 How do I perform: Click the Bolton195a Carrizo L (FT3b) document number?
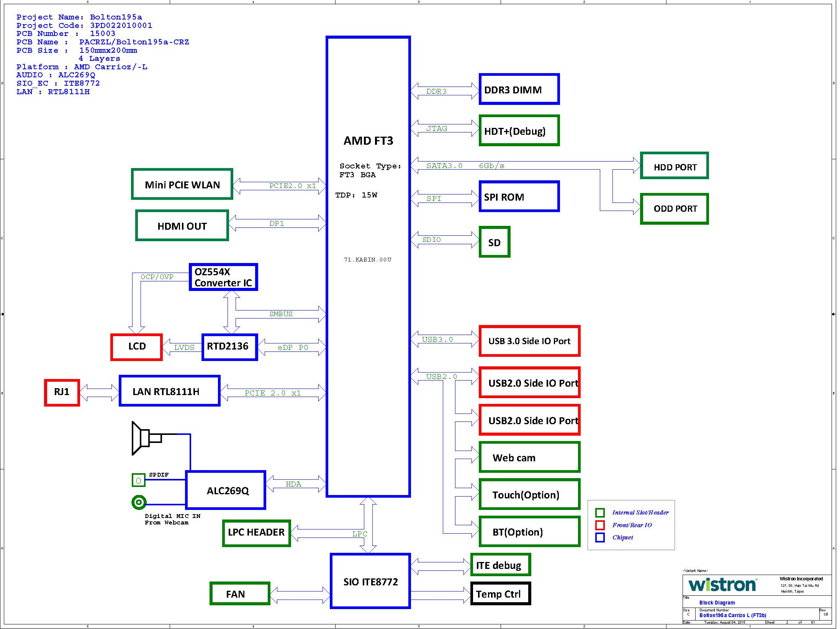(733, 616)
